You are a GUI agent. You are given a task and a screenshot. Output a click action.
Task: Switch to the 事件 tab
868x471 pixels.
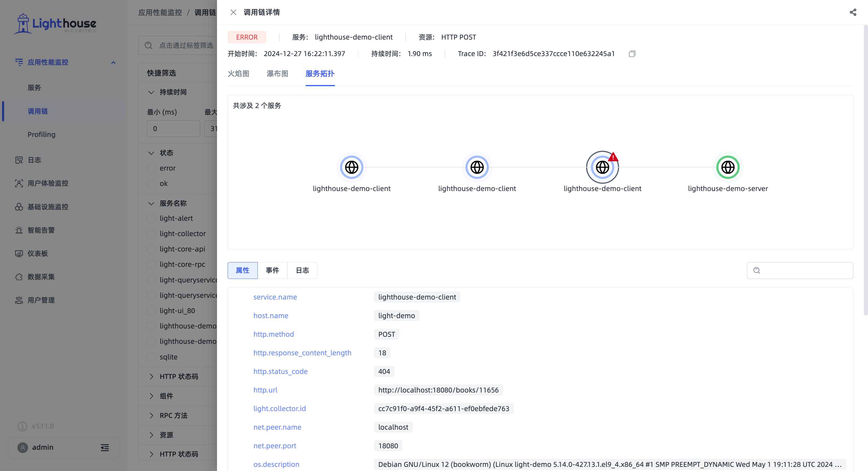pos(272,271)
